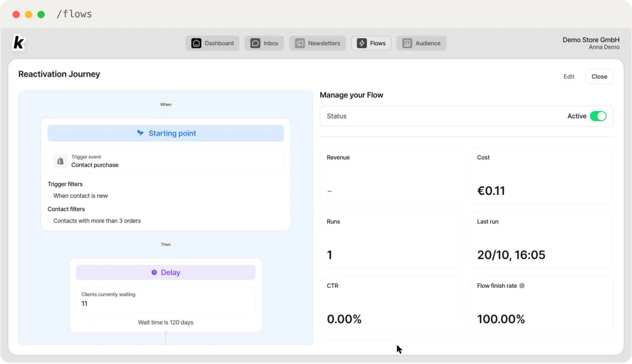Go to the Inbox tab
The height and width of the screenshot is (364, 632).
(x=264, y=43)
